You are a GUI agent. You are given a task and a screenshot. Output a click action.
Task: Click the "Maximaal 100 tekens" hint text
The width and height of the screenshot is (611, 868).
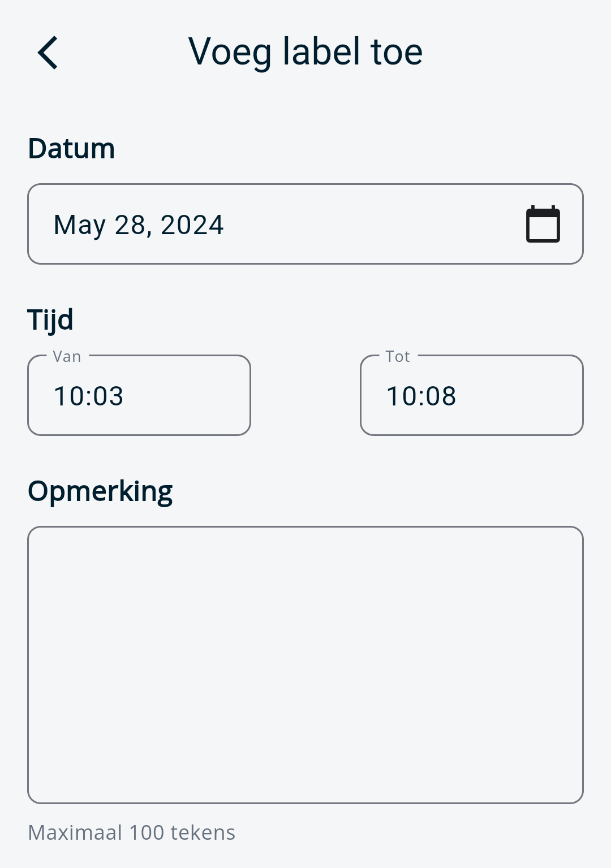click(131, 832)
